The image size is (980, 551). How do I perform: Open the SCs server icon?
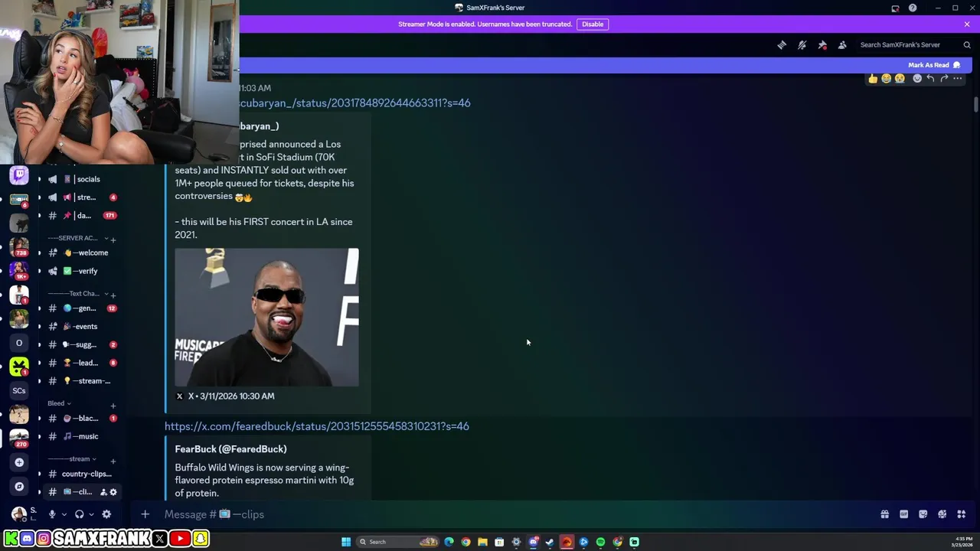(19, 390)
